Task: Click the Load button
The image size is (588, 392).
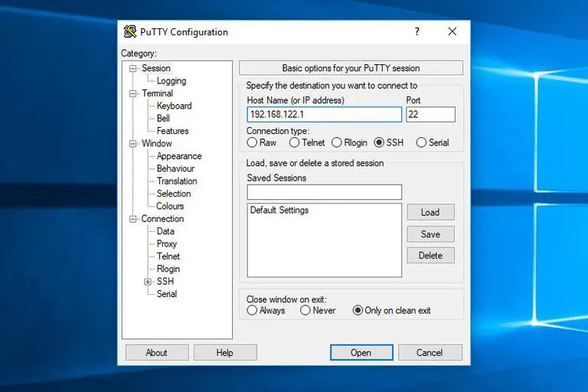Action: tap(430, 212)
